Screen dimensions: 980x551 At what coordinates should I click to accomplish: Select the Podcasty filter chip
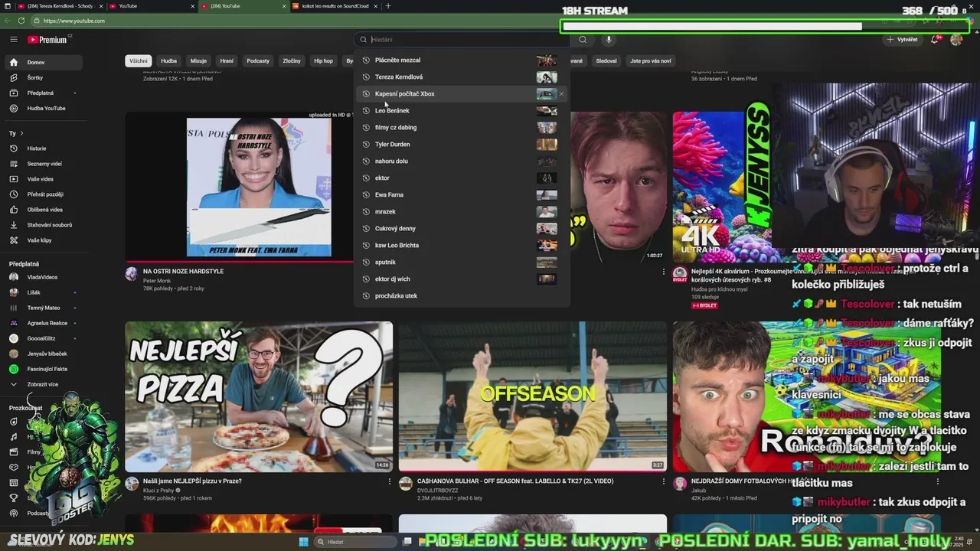point(258,61)
